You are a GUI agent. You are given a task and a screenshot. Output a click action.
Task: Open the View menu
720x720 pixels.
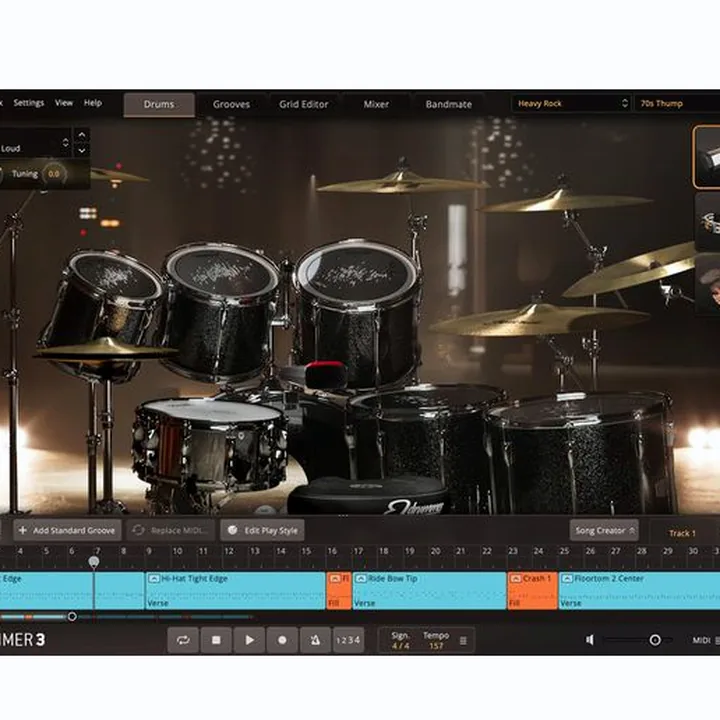click(64, 103)
